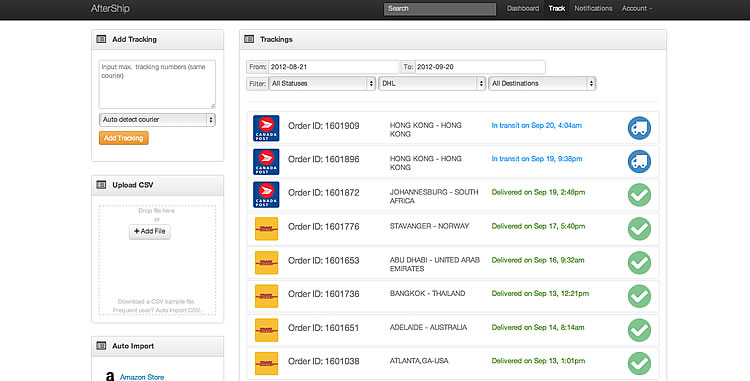
Task: Click the delivered checkmark icon for order 1601038
Action: pyautogui.click(x=639, y=363)
